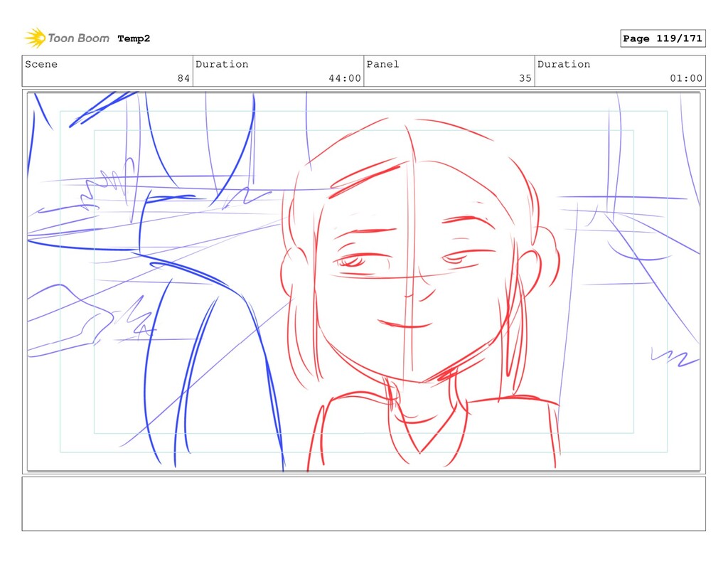This screenshot has height=564, width=728.
Task: Click the Scene label in header table
Action: coord(41,64)
